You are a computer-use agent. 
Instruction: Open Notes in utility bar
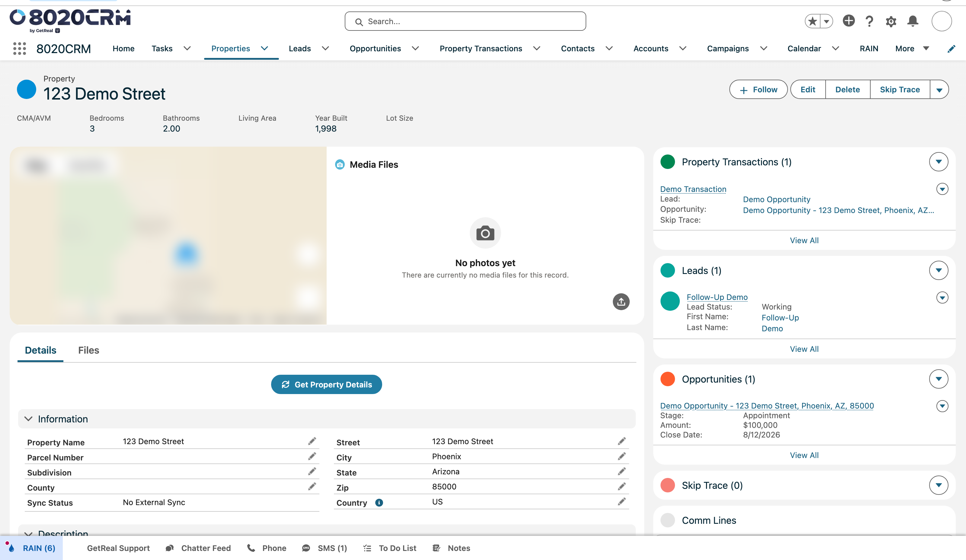(x=451, y=548)
